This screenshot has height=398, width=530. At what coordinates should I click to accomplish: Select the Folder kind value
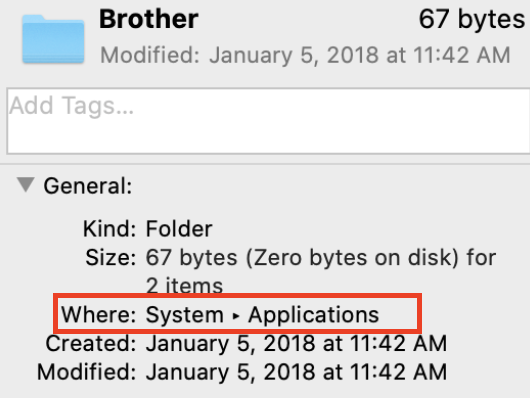tap(179, 229)
